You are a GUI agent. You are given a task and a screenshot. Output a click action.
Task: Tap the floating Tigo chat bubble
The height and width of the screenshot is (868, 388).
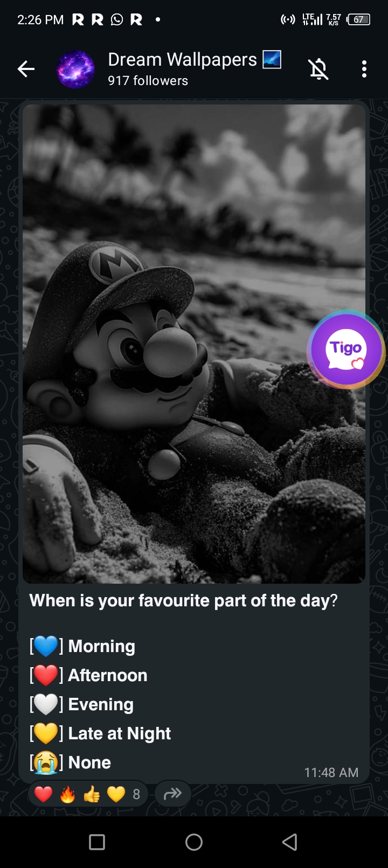click(346, 349)
